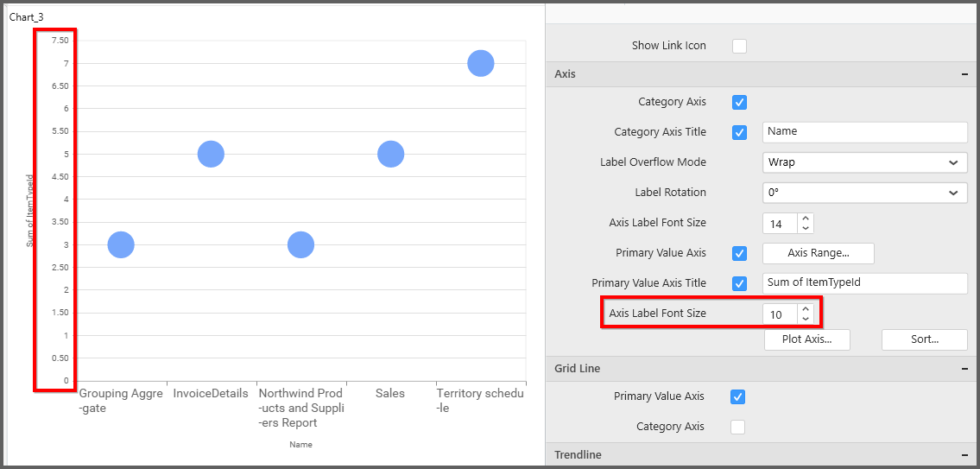
Task: Click the Sort... button
Action: coord(924,339)
